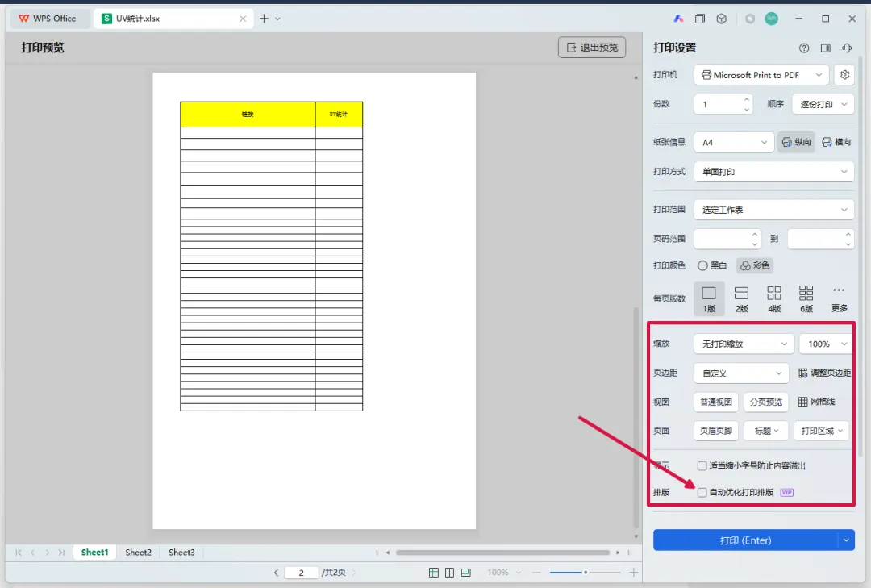Enable 自动优化打印排版 checkbox
Image resolution: width=871 pixels, height=588 pixels.
pyautogui.click(x=702, y=492)
